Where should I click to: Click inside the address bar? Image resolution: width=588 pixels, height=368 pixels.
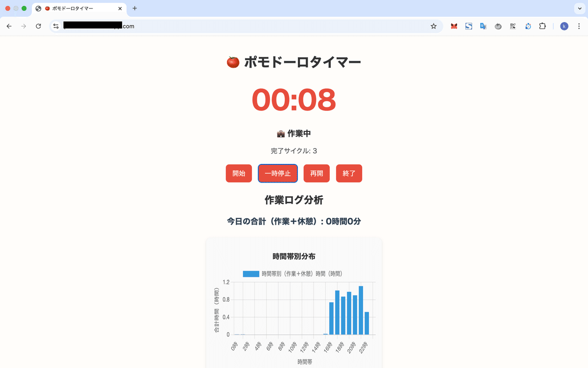196,26
